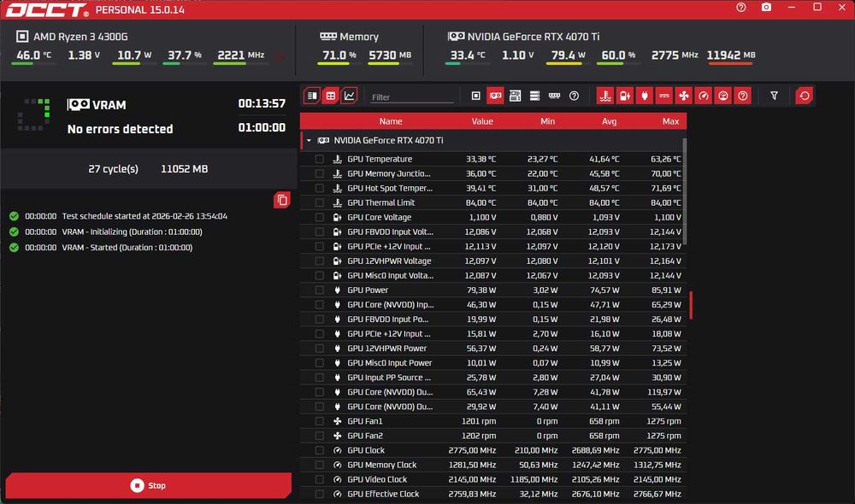
Task: Collapse the NVIDIA GeForce RTX 4070 Ti group
Action: 309,141
